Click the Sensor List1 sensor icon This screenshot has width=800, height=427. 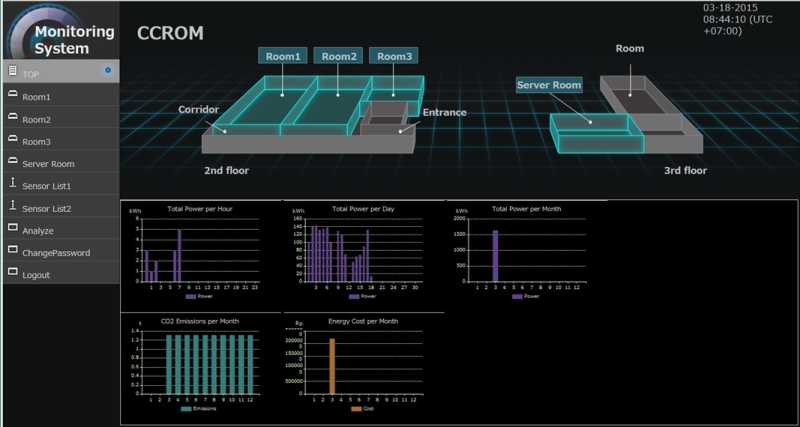(x=12, y=183)
